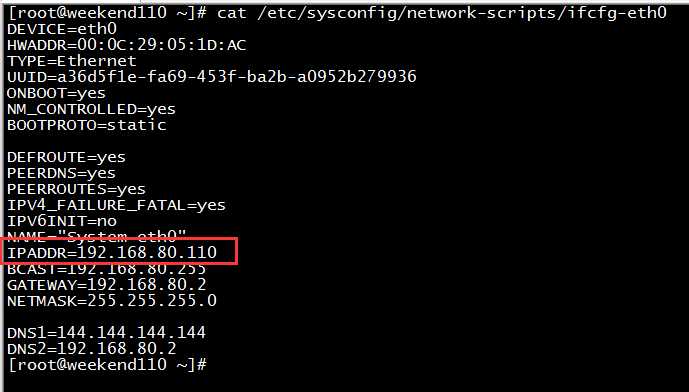This screenshot has height=392, width=689.
Task: Click the BCAST=192.168.80.255 line
Action: coord(107,269)
